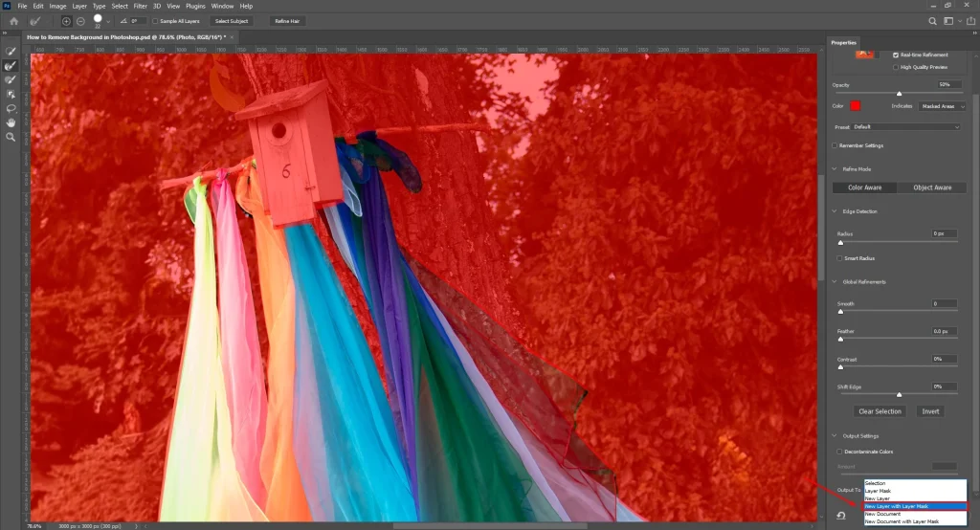Screen dimensions: 980x530
Task: Click the Smooth value field
Action: click(945, 303)
